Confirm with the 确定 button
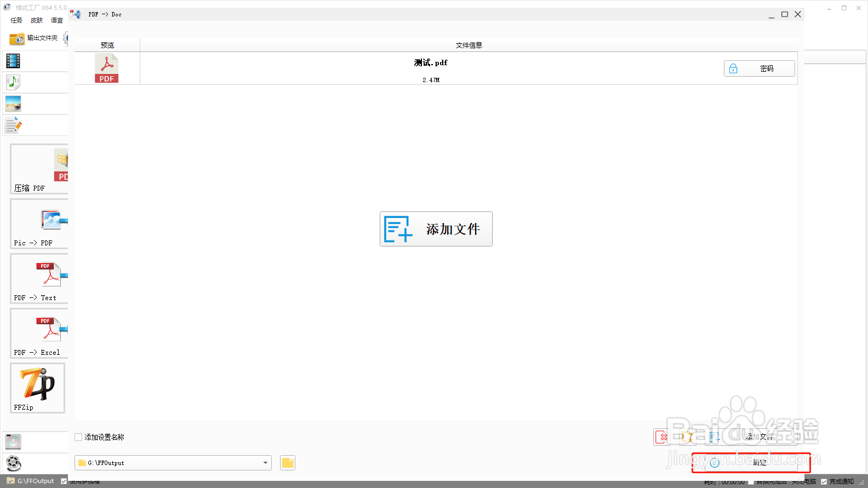 (751, 463)
